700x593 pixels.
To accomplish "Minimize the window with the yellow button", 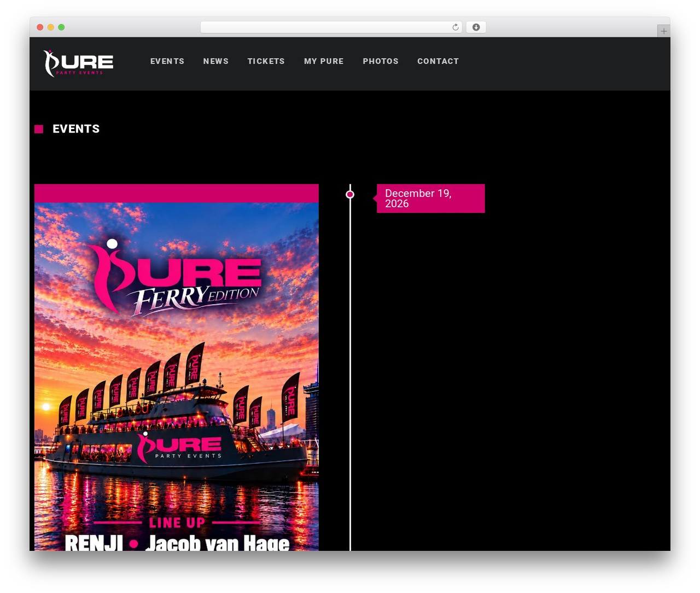I will (50, 27).
